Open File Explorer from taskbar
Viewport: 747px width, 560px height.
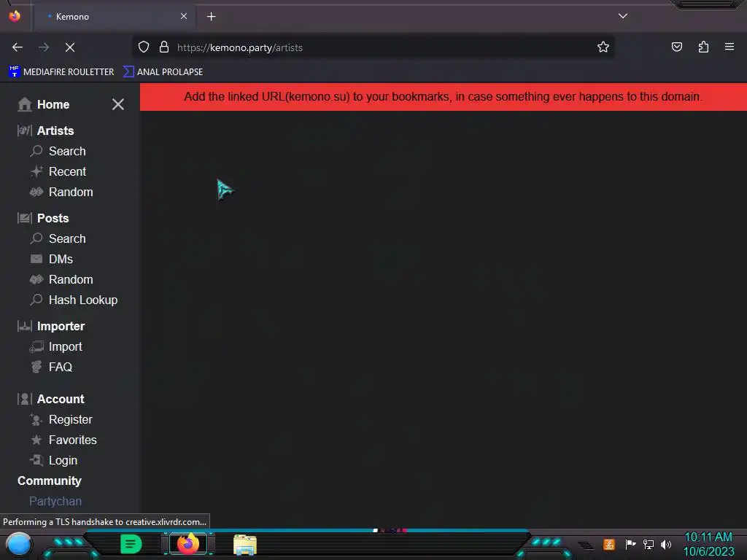(245, 545)
